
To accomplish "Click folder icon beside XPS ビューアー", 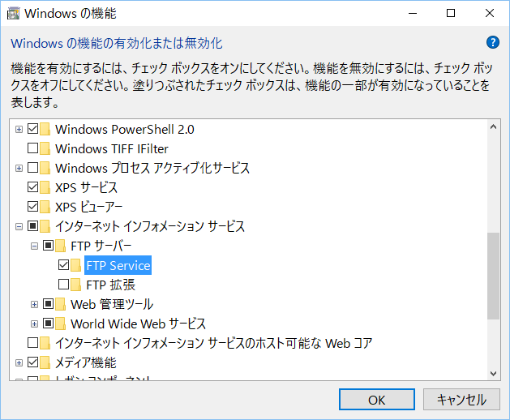I will 45,207.
